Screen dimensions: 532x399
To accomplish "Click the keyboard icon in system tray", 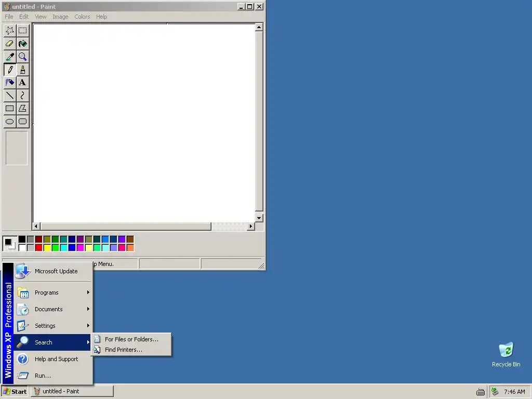I will [481, 392].
